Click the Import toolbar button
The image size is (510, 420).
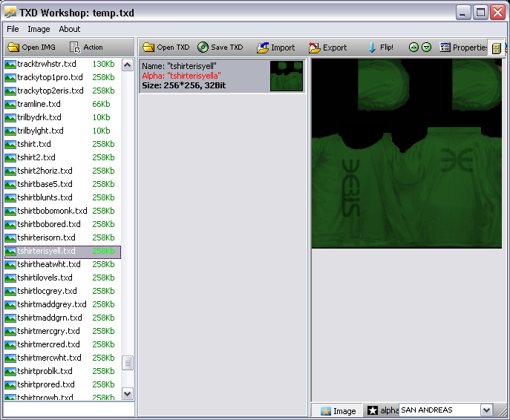click(x=276, y=47)
